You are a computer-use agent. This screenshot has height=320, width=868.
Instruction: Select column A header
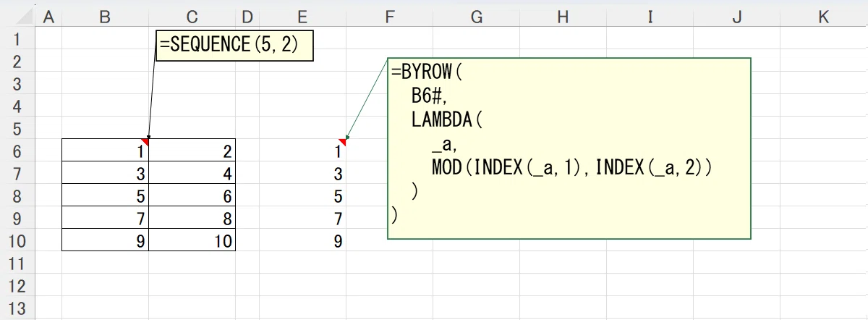pyautogui.click(x=48, y=17)
